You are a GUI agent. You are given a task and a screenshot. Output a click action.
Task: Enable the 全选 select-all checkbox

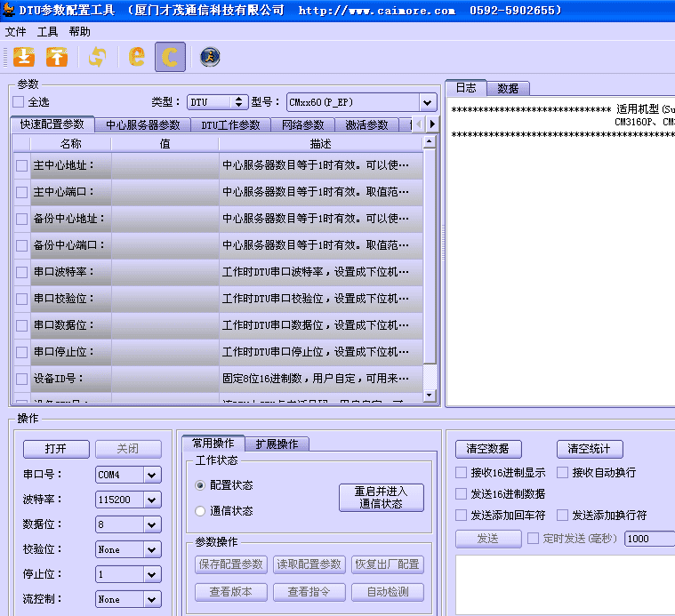point(19,102)
